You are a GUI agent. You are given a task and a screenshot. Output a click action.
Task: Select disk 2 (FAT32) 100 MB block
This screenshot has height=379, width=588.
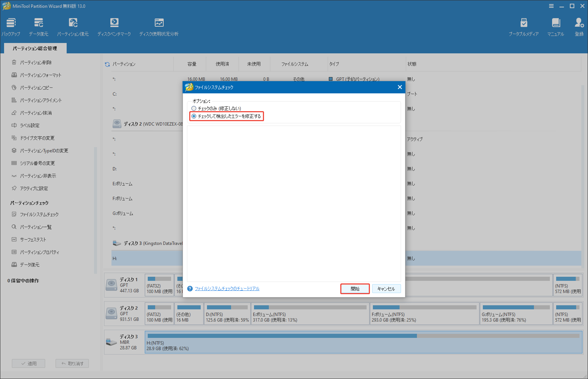pos(160,314)
